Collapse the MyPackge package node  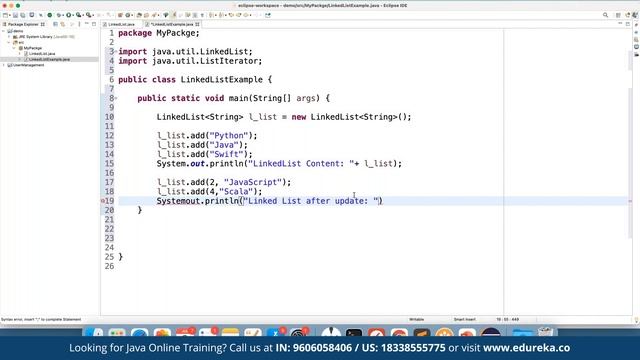coord(14,48)
